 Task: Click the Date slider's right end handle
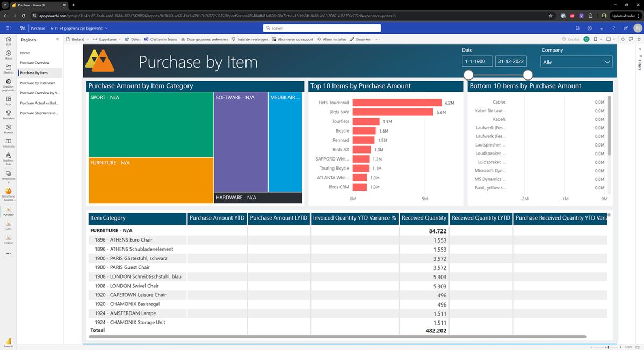pyautogui.click(x=528, y=75)
